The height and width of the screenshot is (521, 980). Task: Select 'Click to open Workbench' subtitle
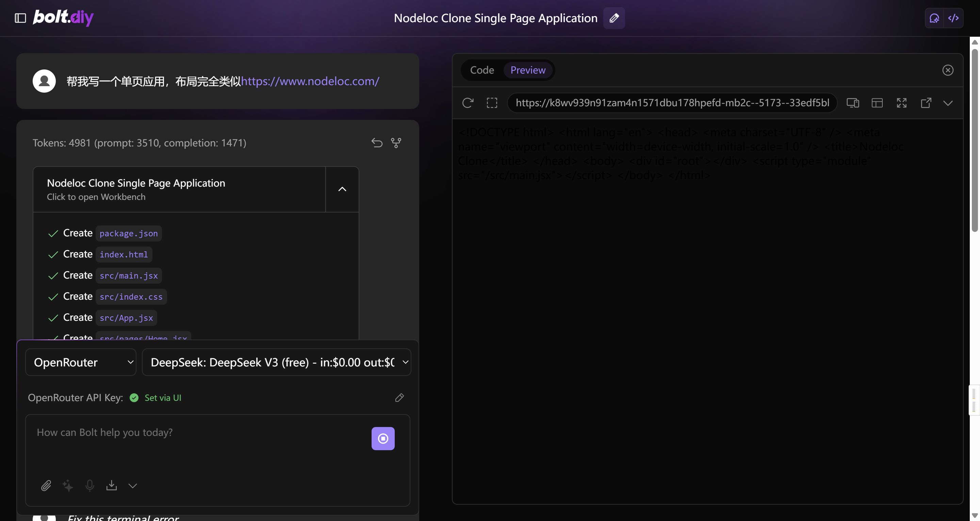tap(96, 197)
